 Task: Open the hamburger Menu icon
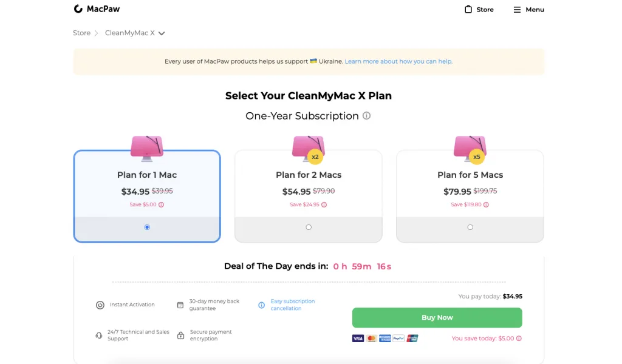(517, 10)
